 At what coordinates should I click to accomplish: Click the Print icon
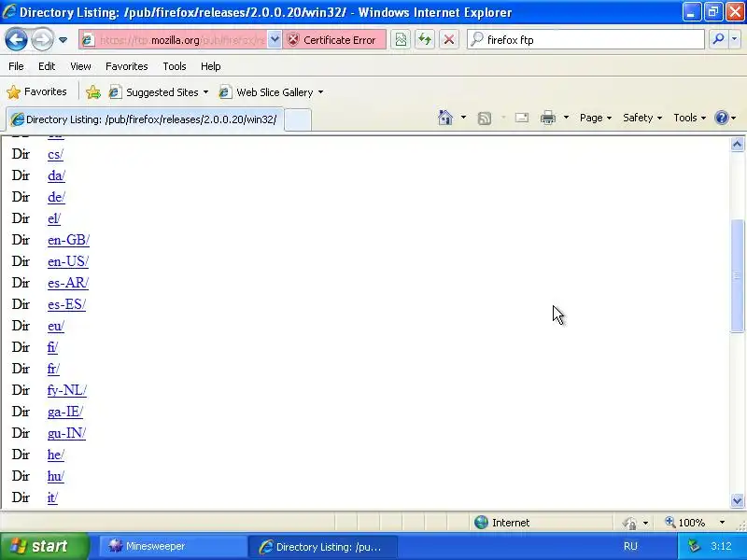tap(548, 118)
